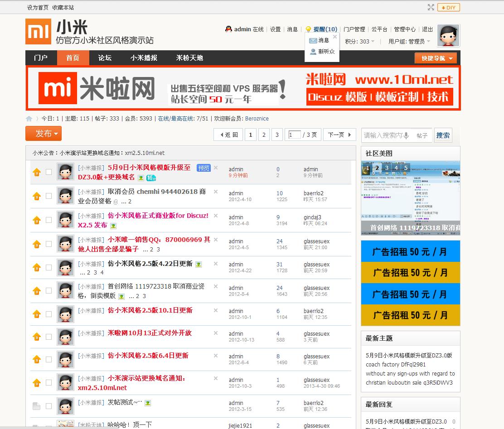Click the widescreen toggle icon beside DIY
The image size is (504, 429).
pos(431,7)
